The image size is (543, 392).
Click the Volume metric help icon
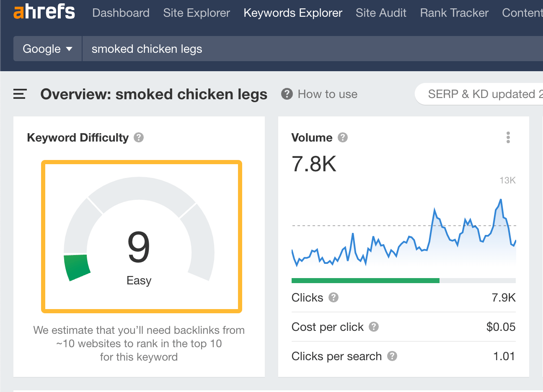(x=342, y=137)
